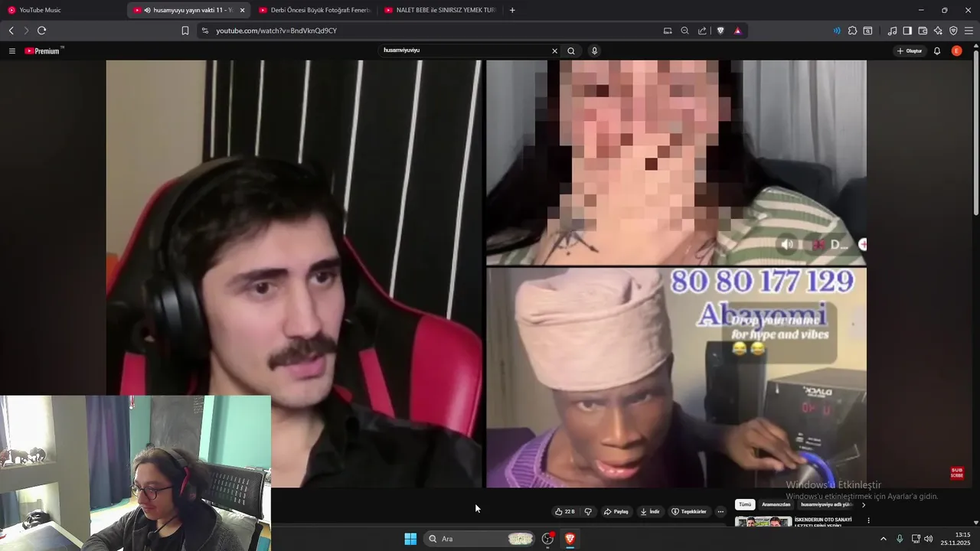Toggle the browser sidebar panel
980x551 pixels.
click(x=907, y=31)
